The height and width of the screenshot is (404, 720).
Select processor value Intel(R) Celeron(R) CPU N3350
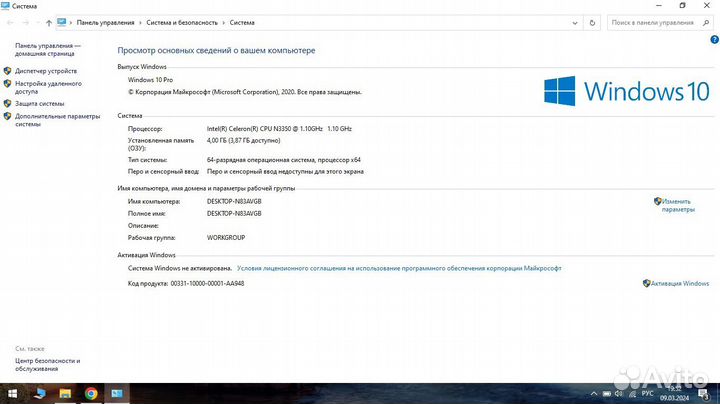[279, 129]
